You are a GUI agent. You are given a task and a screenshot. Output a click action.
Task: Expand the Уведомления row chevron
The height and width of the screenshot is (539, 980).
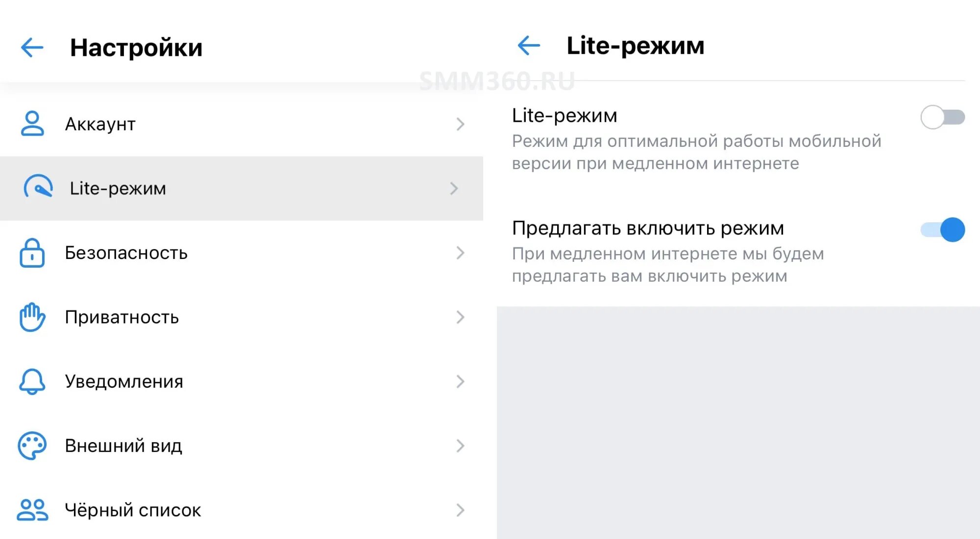460,381
